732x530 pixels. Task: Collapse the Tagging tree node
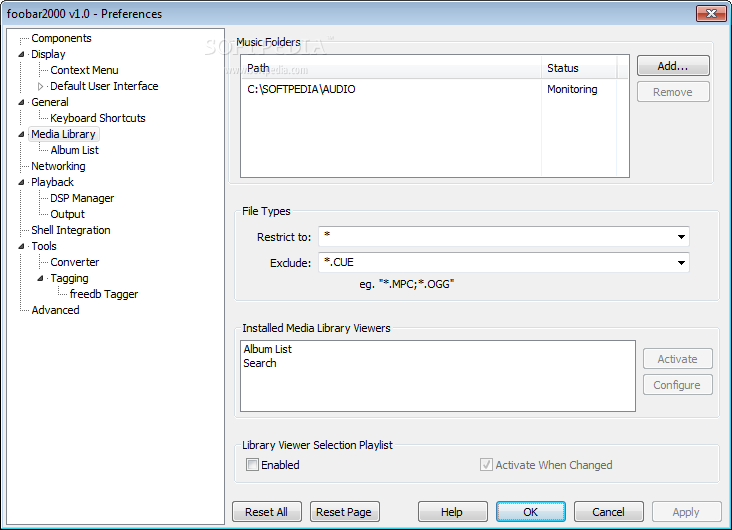(40, 279)
